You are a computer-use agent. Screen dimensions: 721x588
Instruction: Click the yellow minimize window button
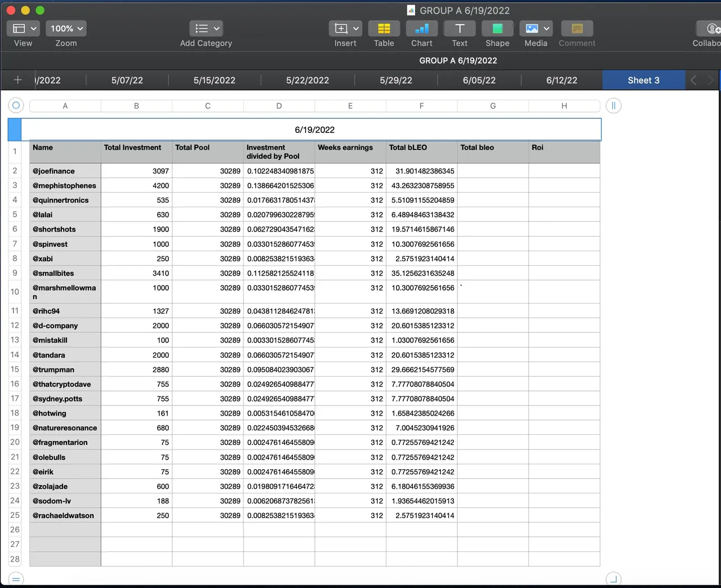pyautogui.click(x=25, y=10)
